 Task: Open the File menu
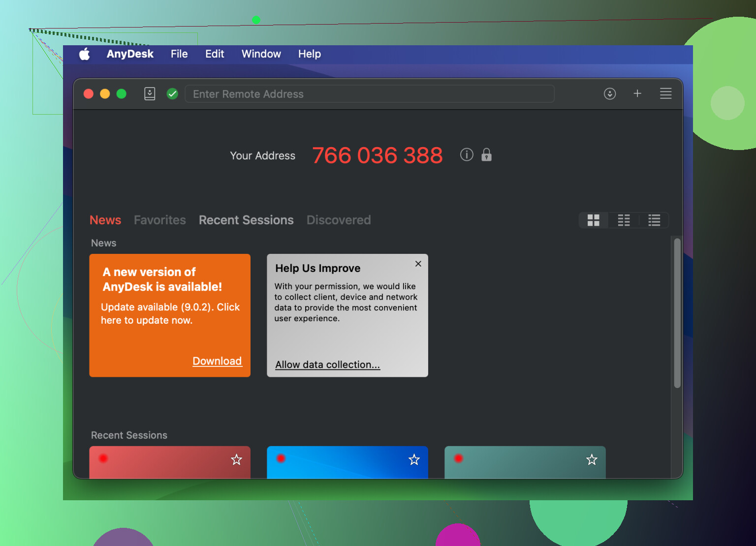(x=179, y=54)
